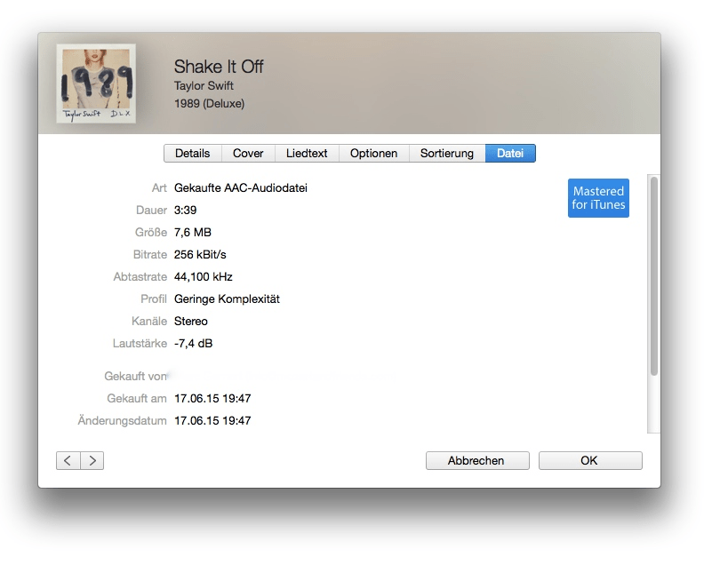Open the Cover tab
Screen dimensions: 728x573
(x=248, y=153)
